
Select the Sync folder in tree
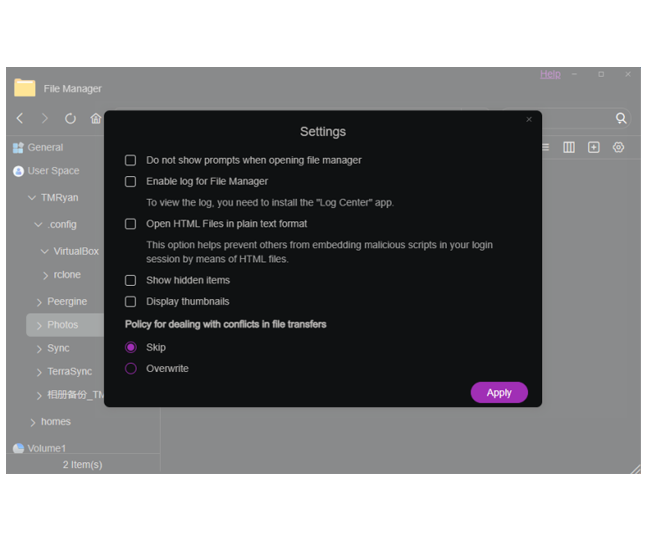tap(58, 348)
